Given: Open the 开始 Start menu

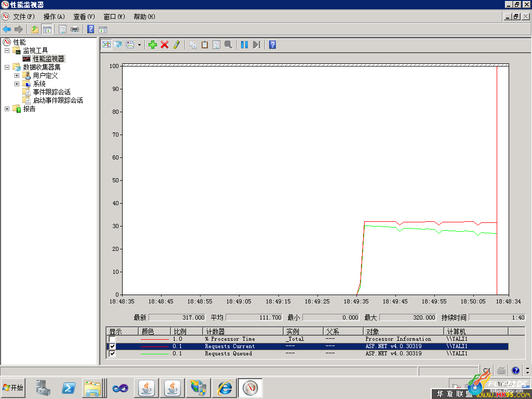Looking at the screenshot, I should tap(13, 388).
